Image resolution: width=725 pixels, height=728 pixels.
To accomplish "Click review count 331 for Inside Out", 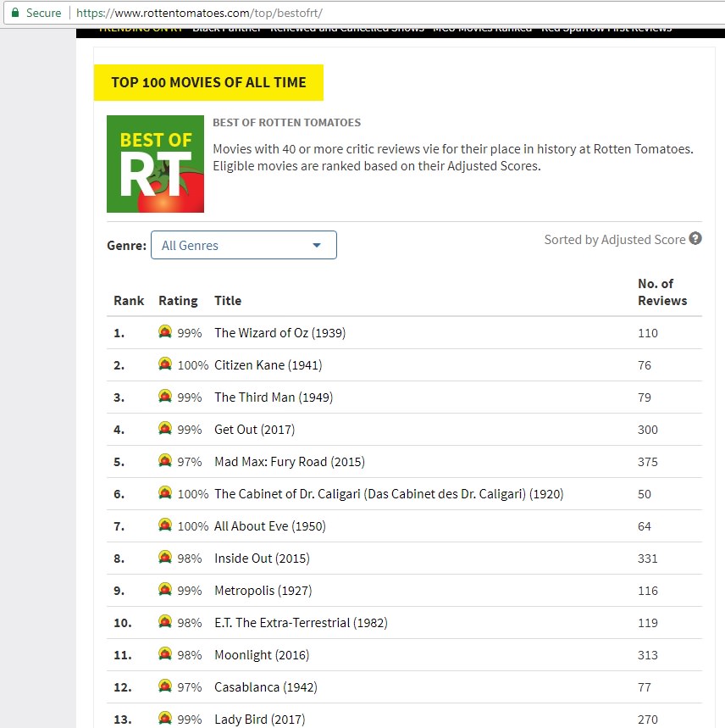I will coord(648,559).
